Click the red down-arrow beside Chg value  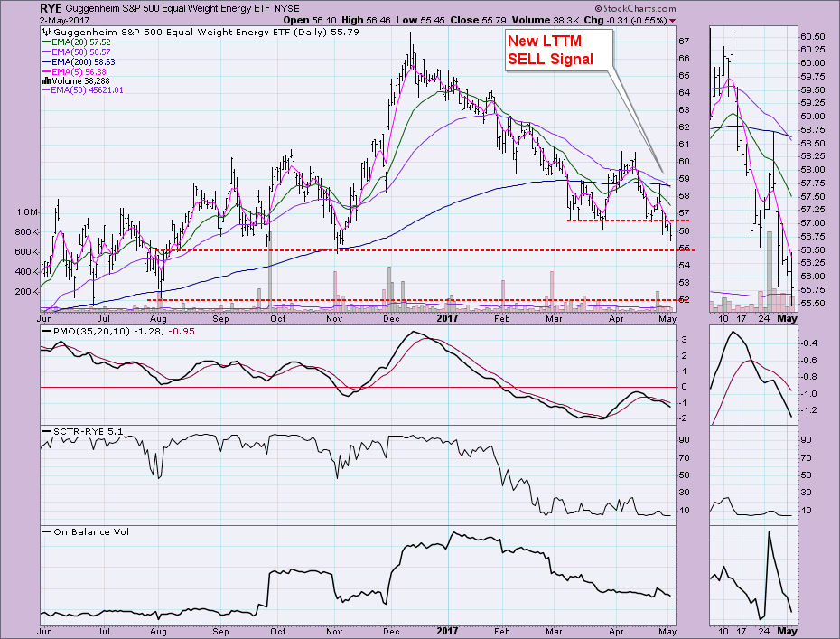click(x=673, y=19)
